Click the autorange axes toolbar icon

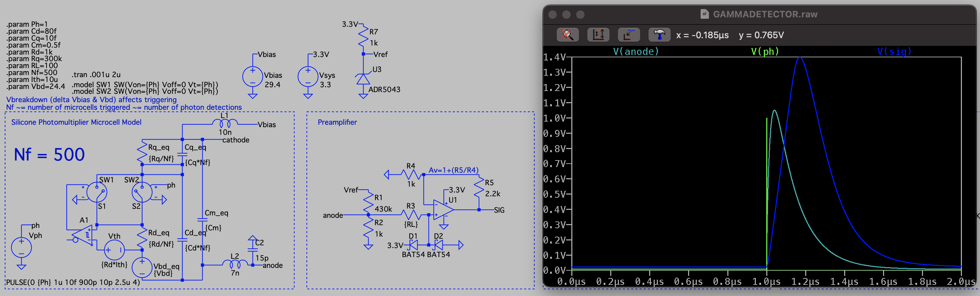(x=598, y=35)
